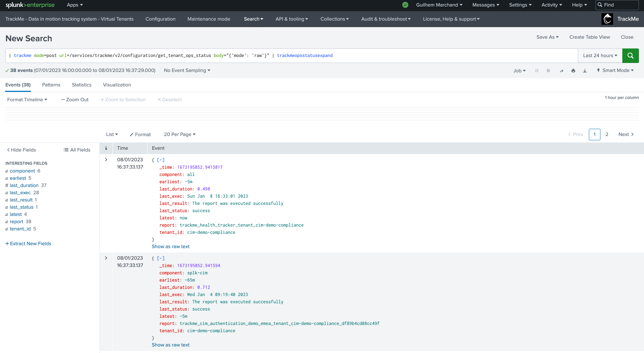Open Smart Mode selector
Screen dimensions: 644x353
point(615,71)
